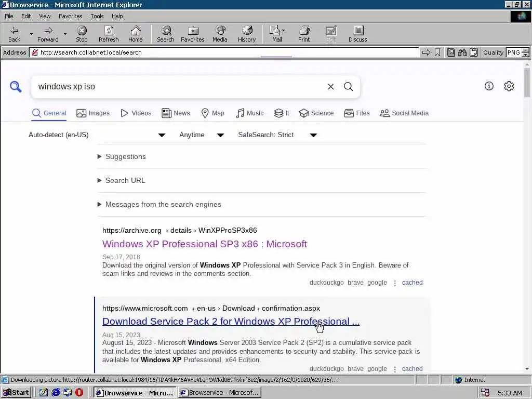
Task: Click in the address bar URL field
Action: pos(224,52)
